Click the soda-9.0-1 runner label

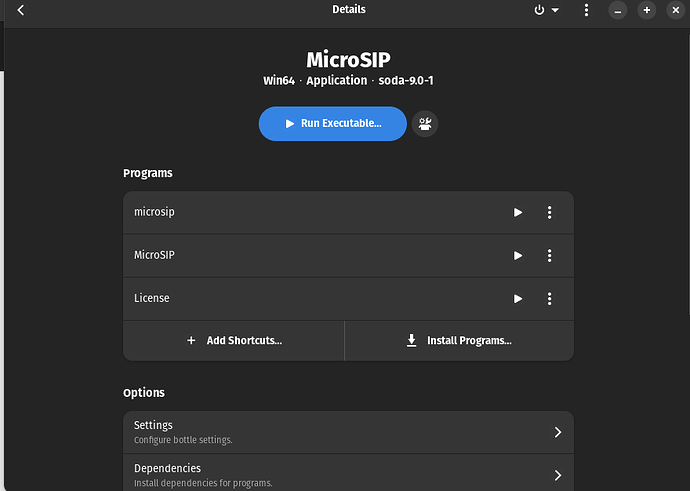point(406,81)
